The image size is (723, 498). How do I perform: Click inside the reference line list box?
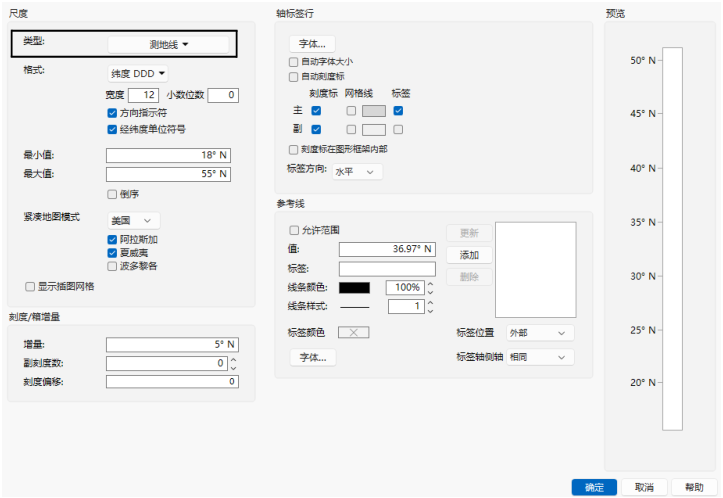click(536, 270)
